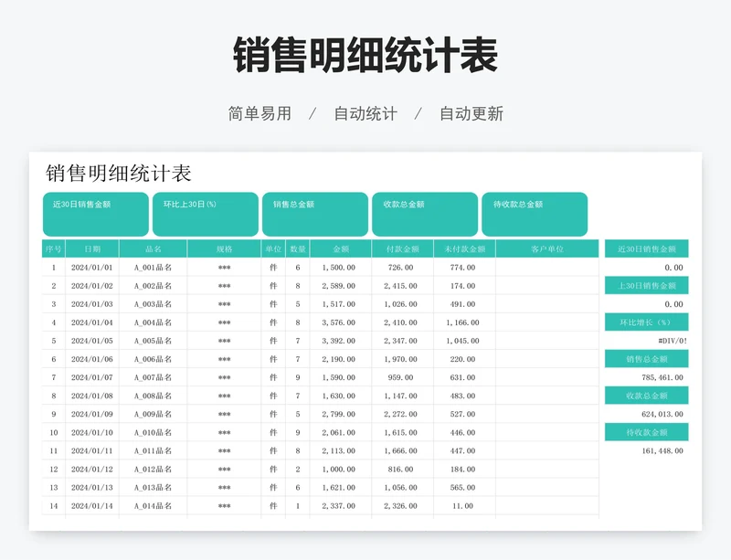Click the date cell 2024/01/02
Viewport: 731px width, 560px height.
pyautogui.click(x=92, y=286)
